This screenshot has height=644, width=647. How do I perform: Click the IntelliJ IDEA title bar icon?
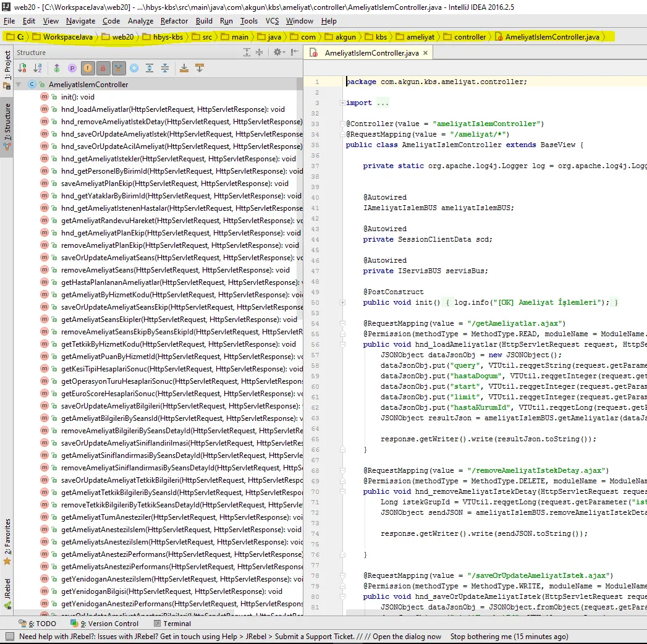(x=6, y=7)
